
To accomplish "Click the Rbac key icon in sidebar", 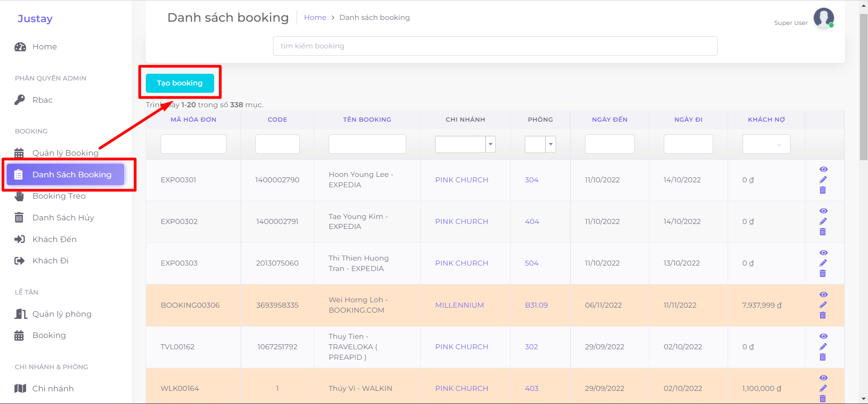I will 19,100.
